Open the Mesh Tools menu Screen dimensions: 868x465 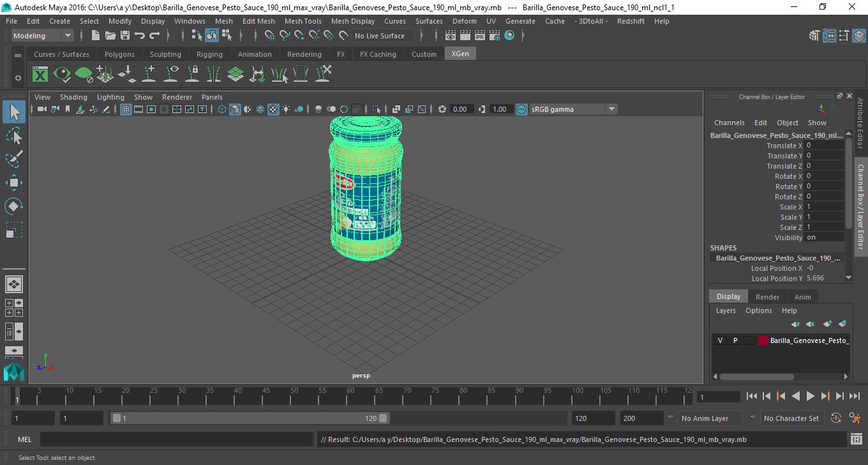[303, 21]
